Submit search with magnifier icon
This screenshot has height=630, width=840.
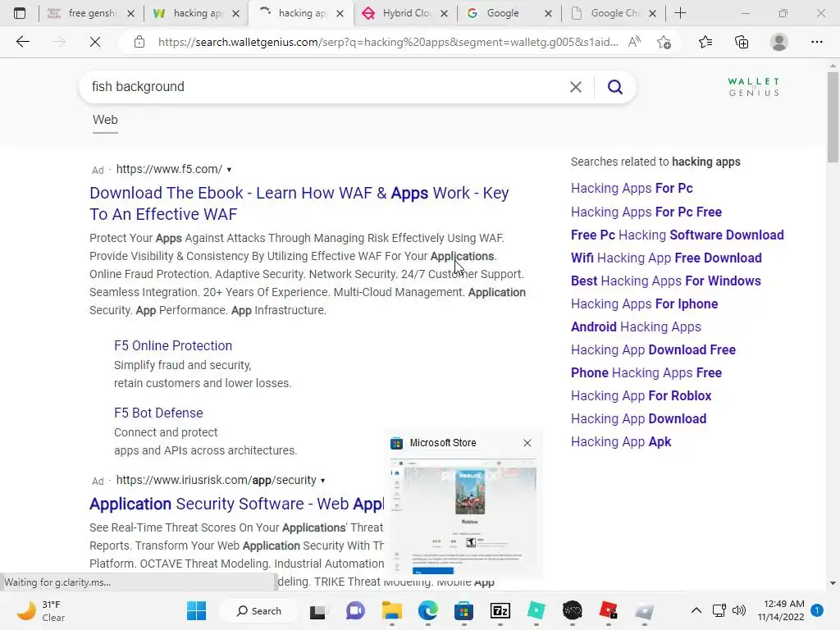click(x=615, y=87)
